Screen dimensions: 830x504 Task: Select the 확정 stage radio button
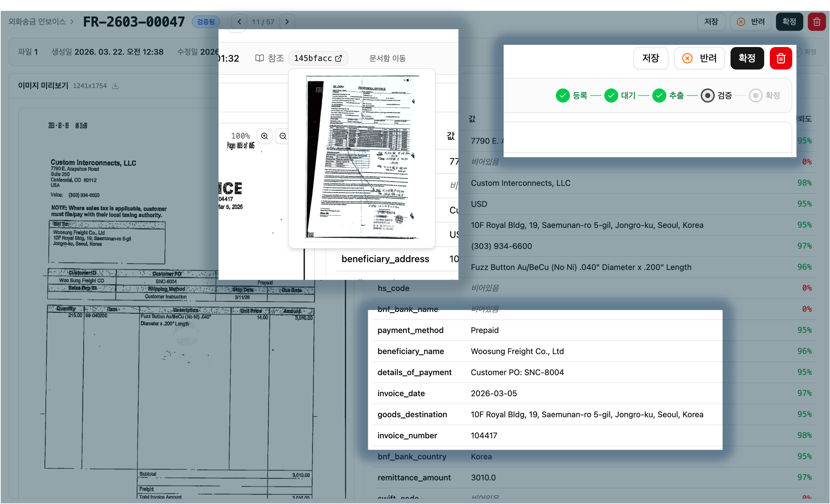[755, 95]
